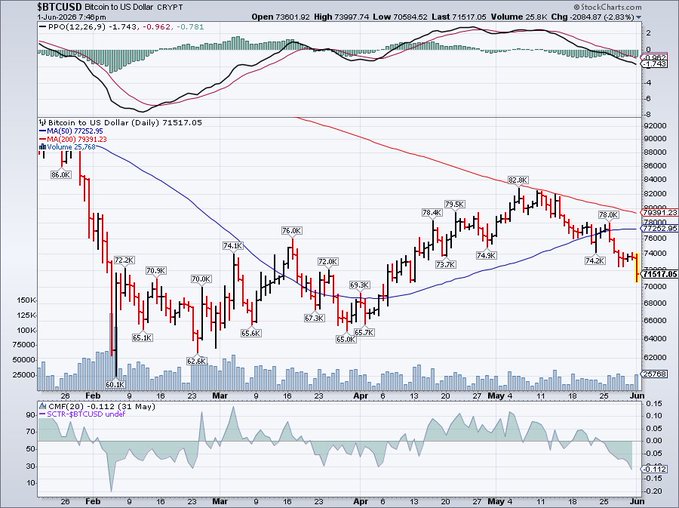The width and height of the screenshot is (679, 508).
Task: Click the PPO(12,26,9) indicator legend
Action: (x=121, y=27)
